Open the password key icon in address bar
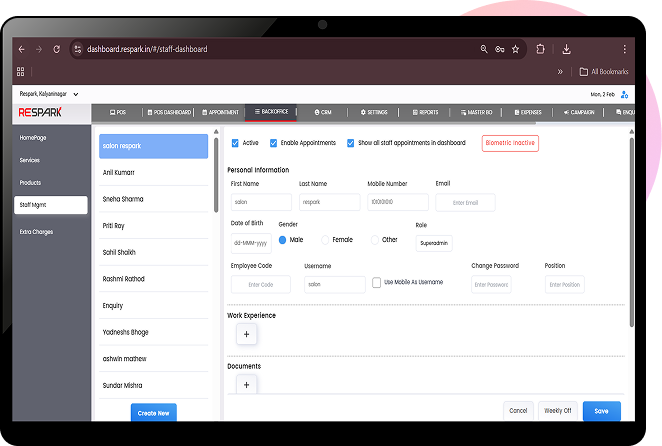The width and height of the screenshot is (662, 446). pyautogui.click(x=499, y=49)
